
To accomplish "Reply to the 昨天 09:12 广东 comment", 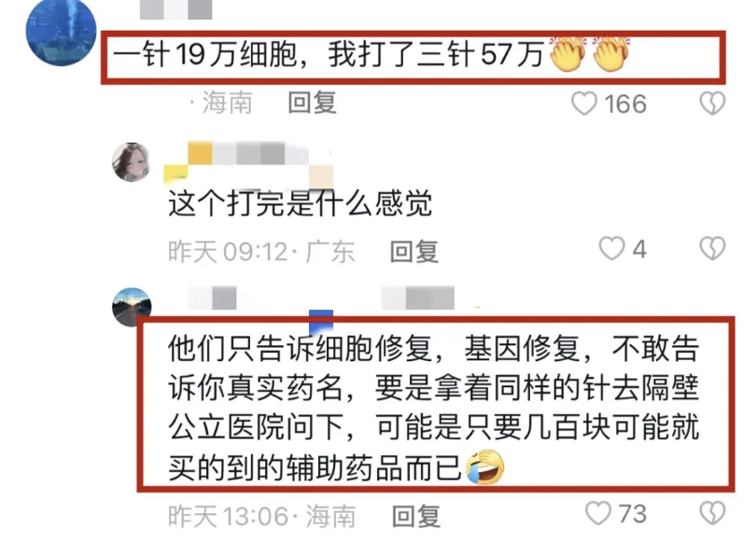I will click(414, 252).
